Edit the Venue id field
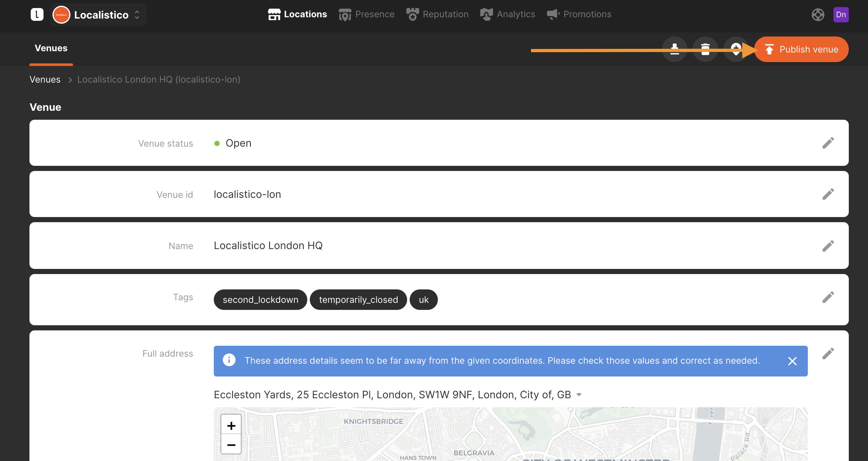868x461 pixels. 828,194
